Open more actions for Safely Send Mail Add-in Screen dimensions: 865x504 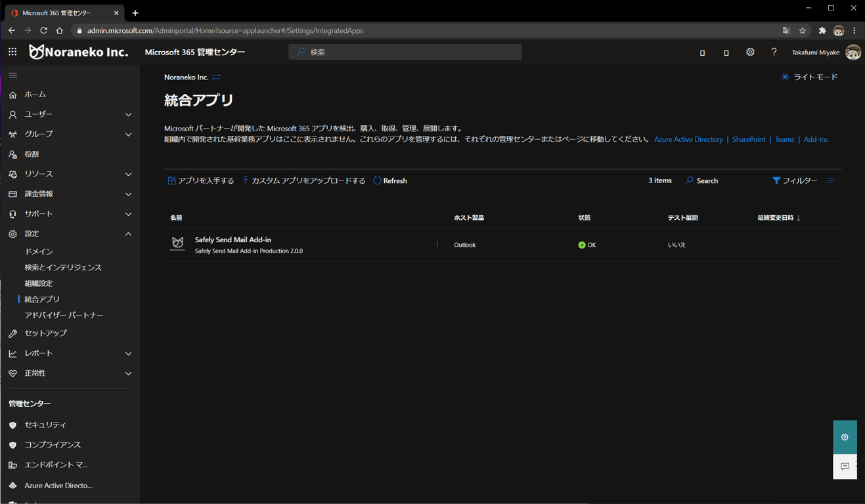(x=437, y=245)
